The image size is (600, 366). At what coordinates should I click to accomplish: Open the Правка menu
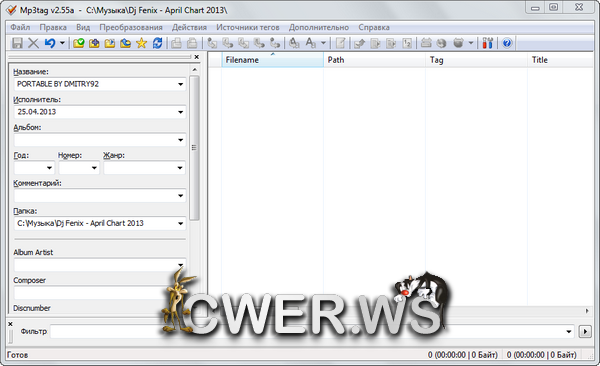53,27
